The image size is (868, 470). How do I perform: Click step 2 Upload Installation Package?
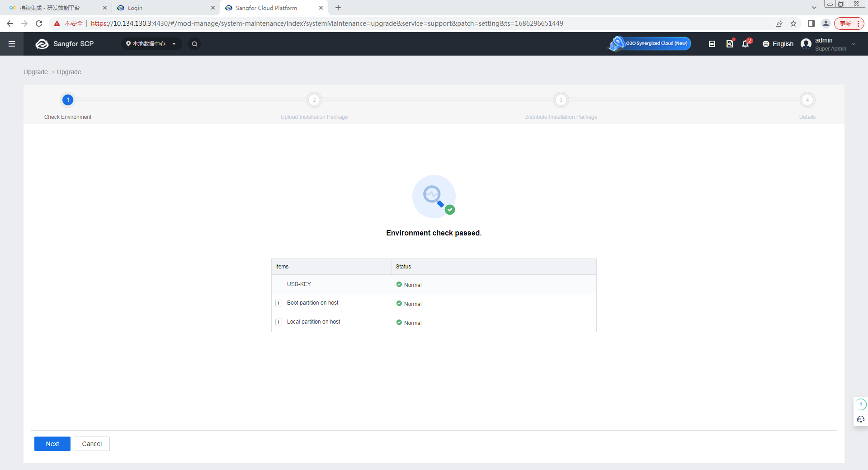[x=314, y=100]
